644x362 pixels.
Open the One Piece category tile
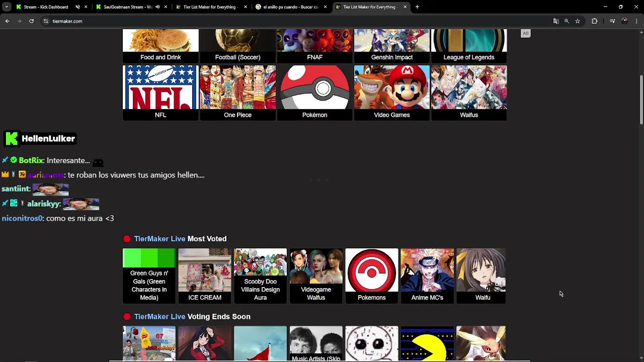[237, 93]
